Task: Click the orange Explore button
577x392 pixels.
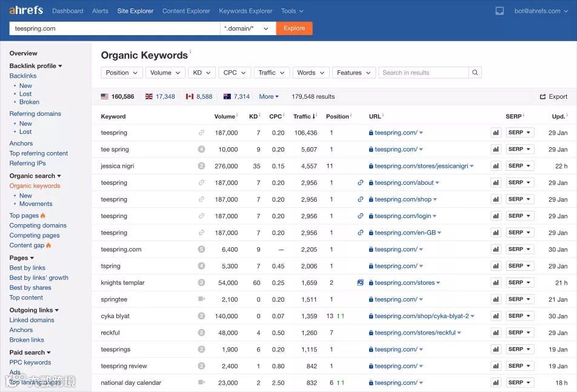Action: 295,28
